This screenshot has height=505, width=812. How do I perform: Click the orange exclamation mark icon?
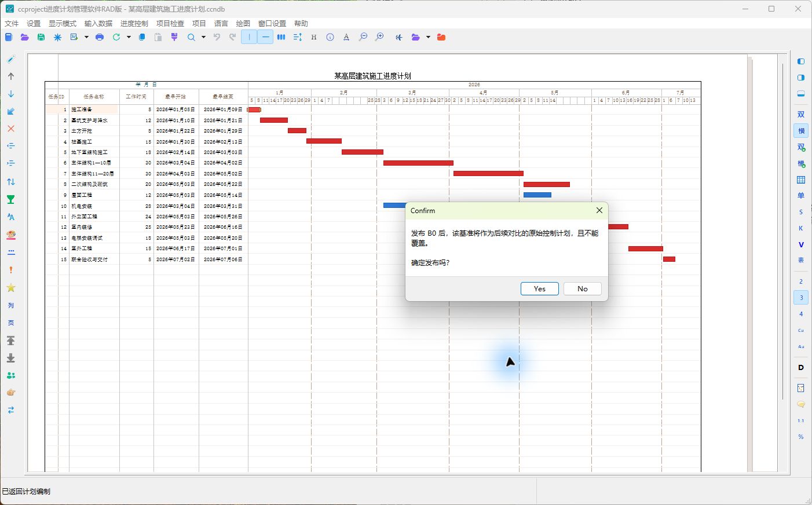coord(11,270)
